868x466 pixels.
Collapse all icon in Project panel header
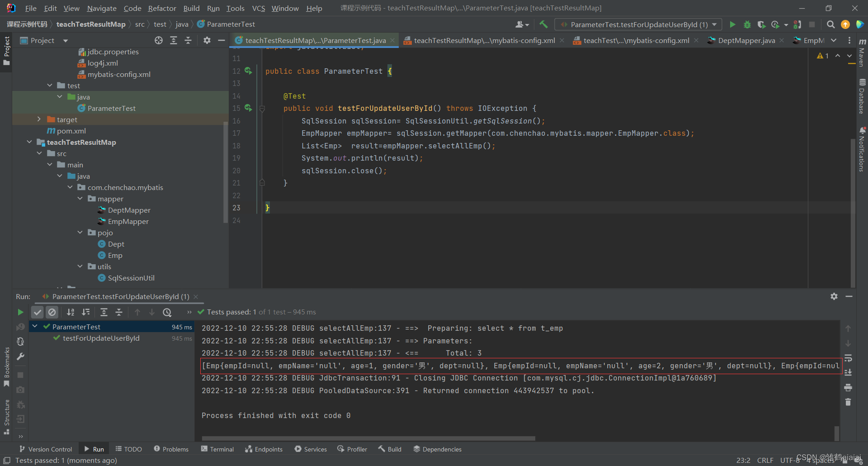pyautogui.click(x=188, y=40)
